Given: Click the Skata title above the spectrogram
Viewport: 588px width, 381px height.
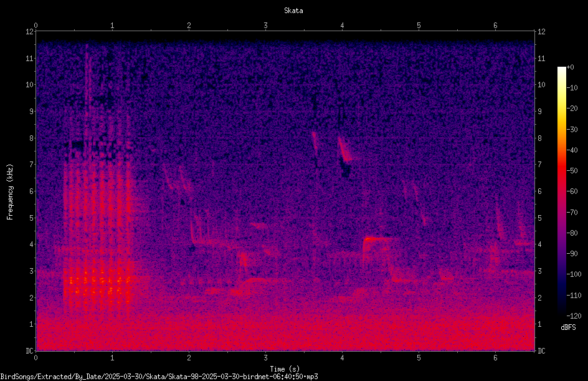Looking at the screenshot, I should tap(293, 11).
